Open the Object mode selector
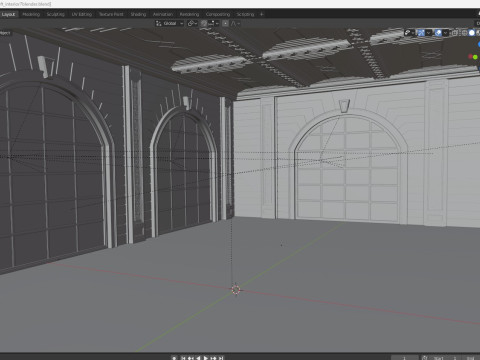Screen dimensions: 480x360 coord(5,33)
